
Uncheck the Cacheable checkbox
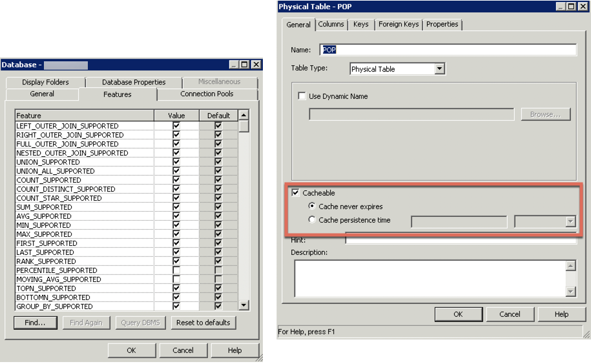click(296, 193)
